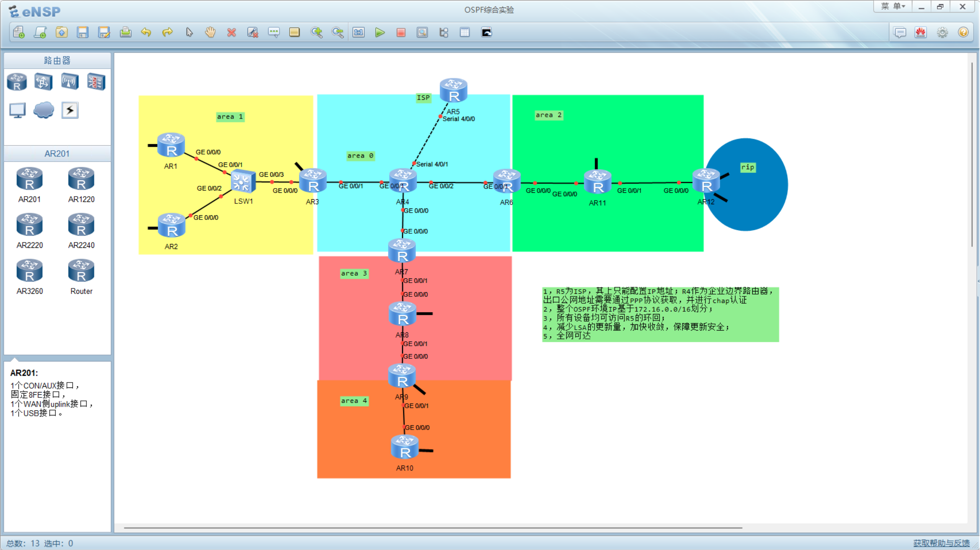Viewport: 980px width, 550px height.
Task: Start all devices with green play button
Action: [x=380, y=33]
